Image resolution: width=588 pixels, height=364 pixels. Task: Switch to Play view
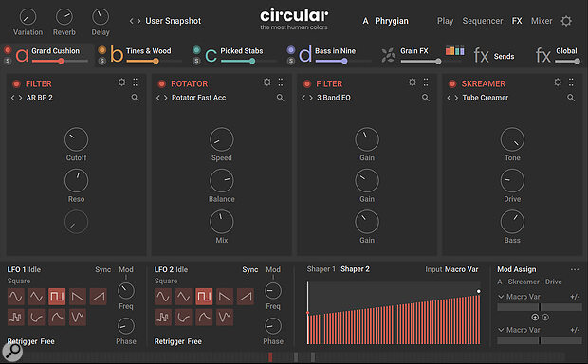tap(445, 21)
